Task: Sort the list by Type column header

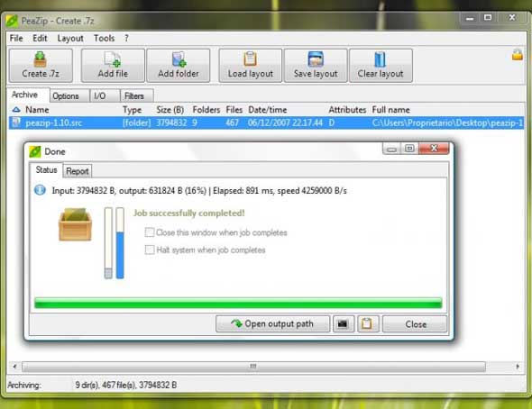Action: 132,110
